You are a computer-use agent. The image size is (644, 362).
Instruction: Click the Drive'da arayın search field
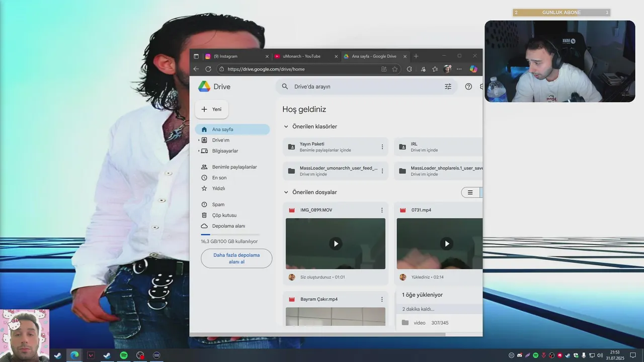366,86
